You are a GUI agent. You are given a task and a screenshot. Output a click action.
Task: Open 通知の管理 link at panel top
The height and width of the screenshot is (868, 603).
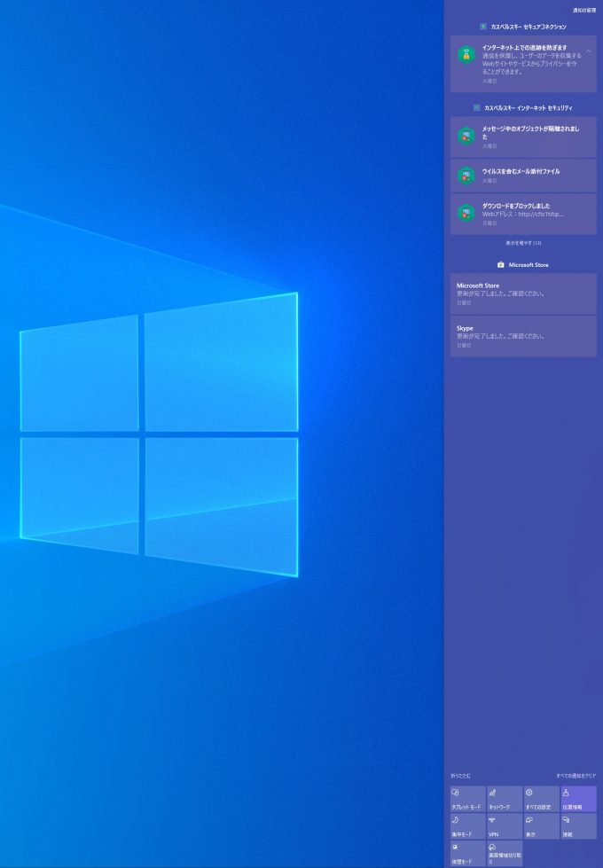point(584,11)
